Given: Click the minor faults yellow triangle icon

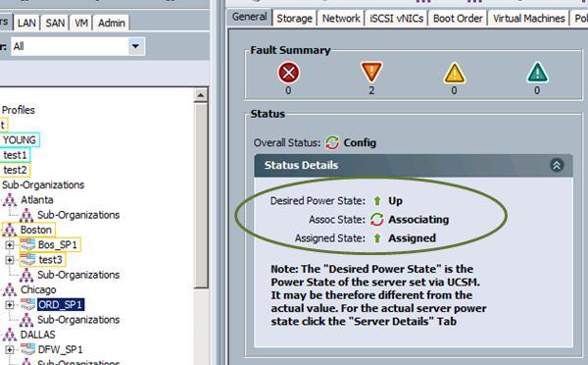Looking at the screenshot, I should [x=454, y=74].
